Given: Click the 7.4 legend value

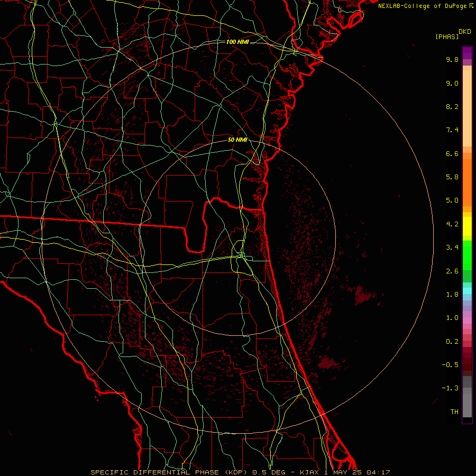Looking at the screenshot, I should pos(452,130).
